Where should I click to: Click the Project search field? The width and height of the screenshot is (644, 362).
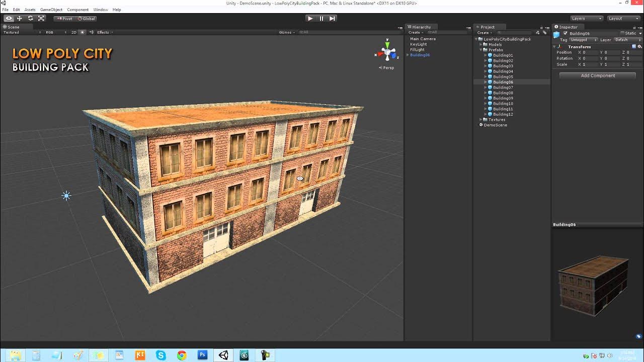(x=514, y=32)
